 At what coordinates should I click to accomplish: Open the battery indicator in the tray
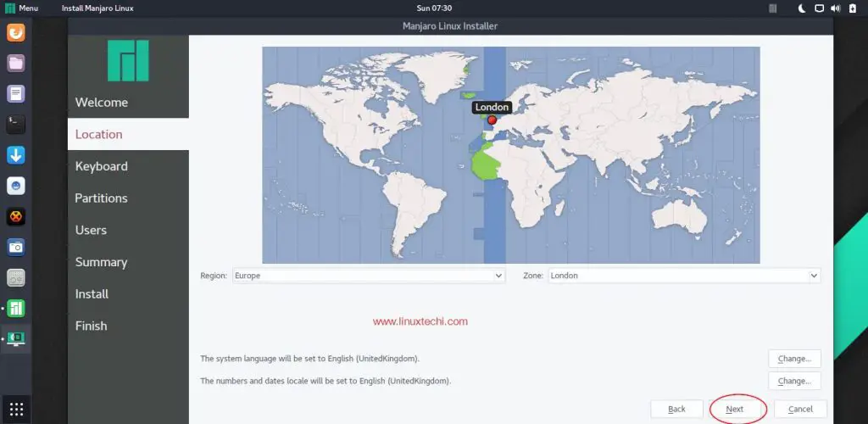pyautogui.click(x=852, y=8)
